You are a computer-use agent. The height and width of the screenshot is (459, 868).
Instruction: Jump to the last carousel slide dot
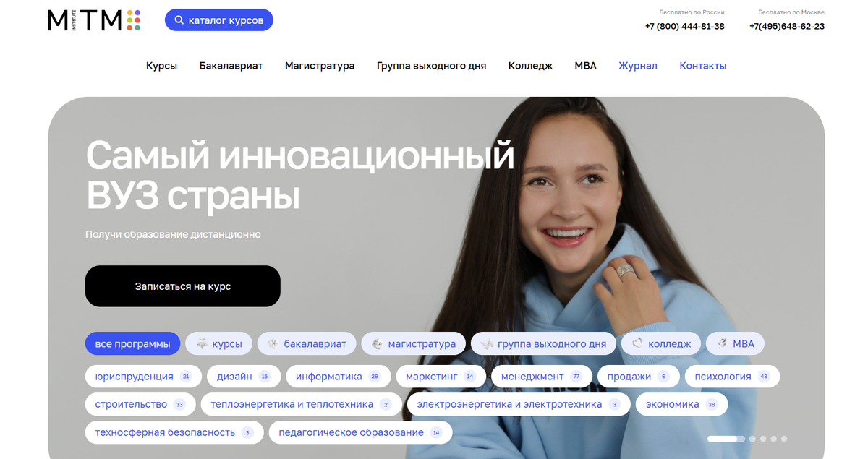[x=784, y=439]
